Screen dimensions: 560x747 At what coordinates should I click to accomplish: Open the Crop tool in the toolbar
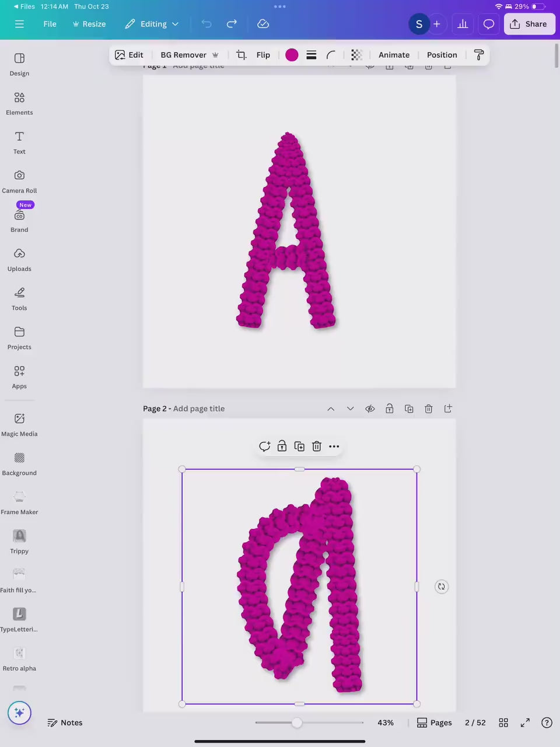[241, 54]
